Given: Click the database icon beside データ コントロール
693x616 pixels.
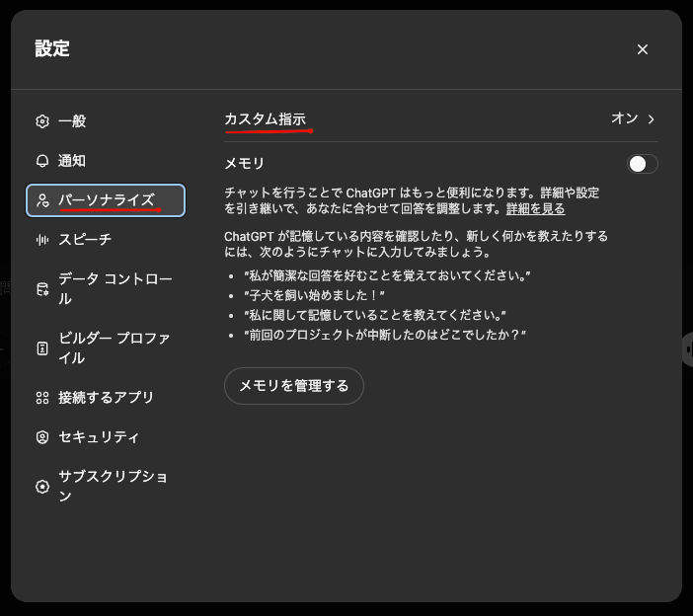Looking at the screenshot, I should tap(42, 289).
